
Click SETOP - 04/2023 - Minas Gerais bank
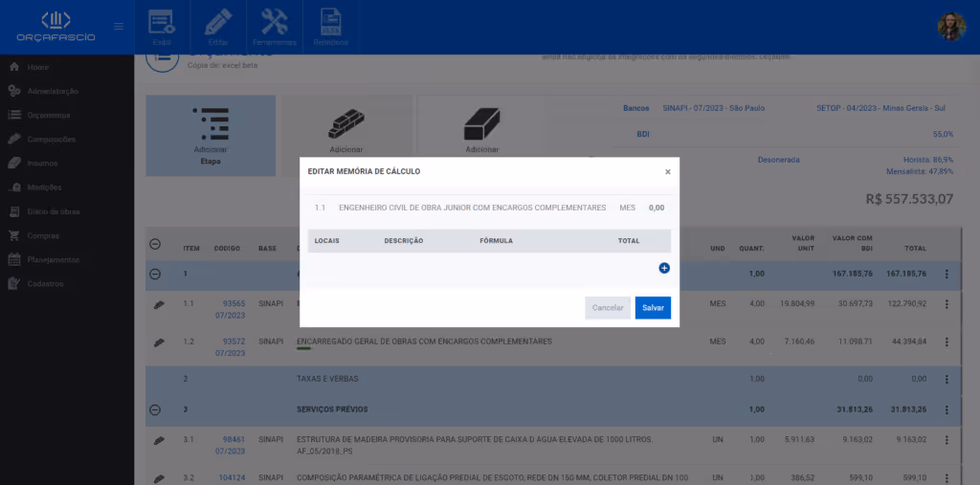click(880, 108)
